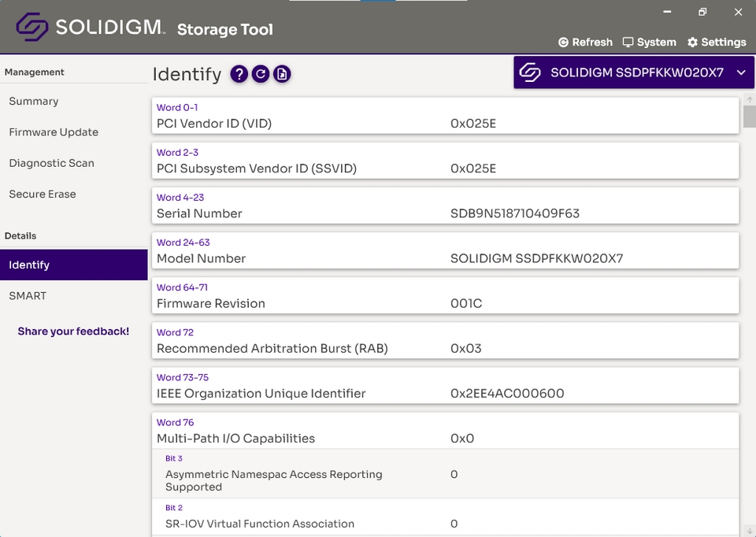Screen dimensions: 756x537
Task: Minimize the Storage Tool window
Action: click(667, 12)
